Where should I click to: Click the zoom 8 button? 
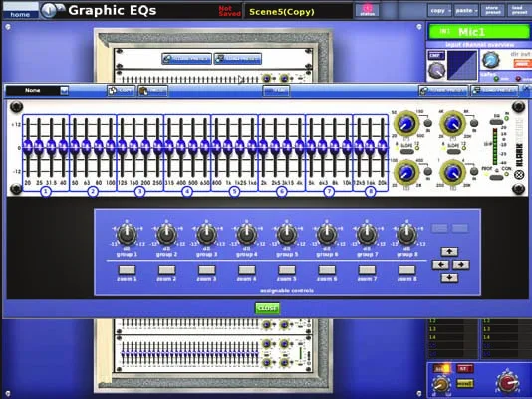click(406, 270)
